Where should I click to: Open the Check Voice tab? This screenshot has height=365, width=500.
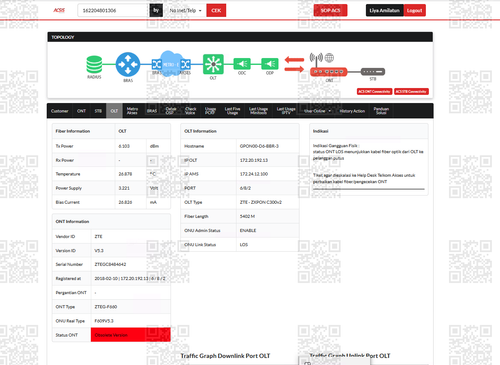tap(191, 111)
